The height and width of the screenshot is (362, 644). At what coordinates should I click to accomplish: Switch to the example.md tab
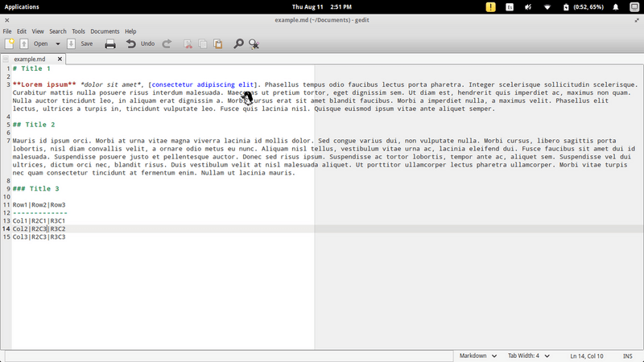(29, 60)
